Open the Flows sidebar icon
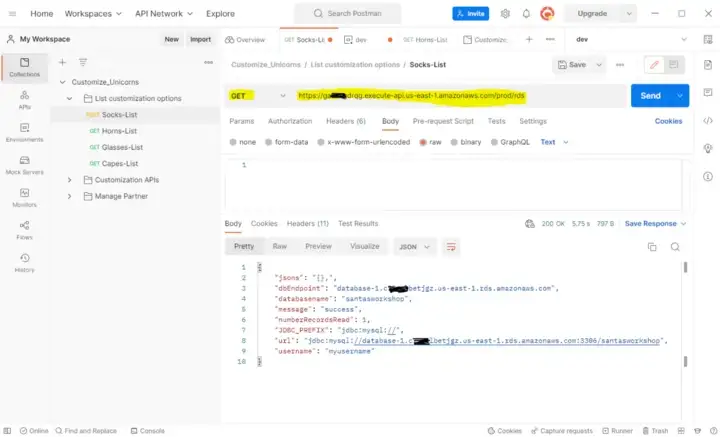Image resolution: width=720 pixels, height=437 pixels. point(24,230)
